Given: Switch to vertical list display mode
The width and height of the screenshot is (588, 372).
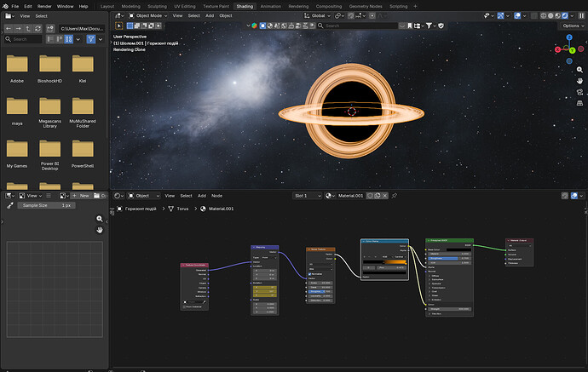Looking at the screenshot, I should pyautogui.click(x=50, y=39).
